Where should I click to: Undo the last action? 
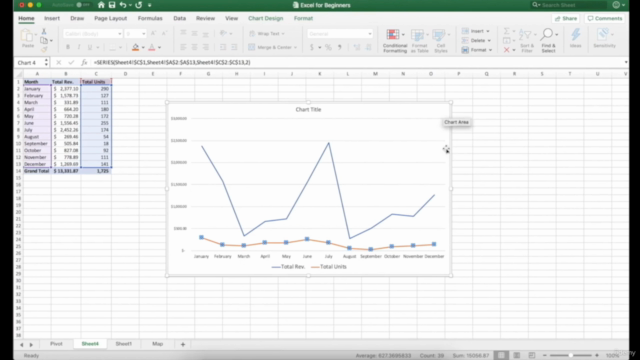[122, 5]
